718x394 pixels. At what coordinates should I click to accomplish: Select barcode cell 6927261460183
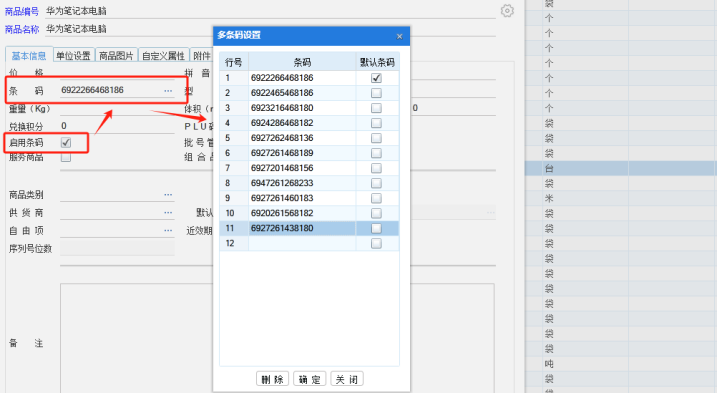(x=302, y=198)
